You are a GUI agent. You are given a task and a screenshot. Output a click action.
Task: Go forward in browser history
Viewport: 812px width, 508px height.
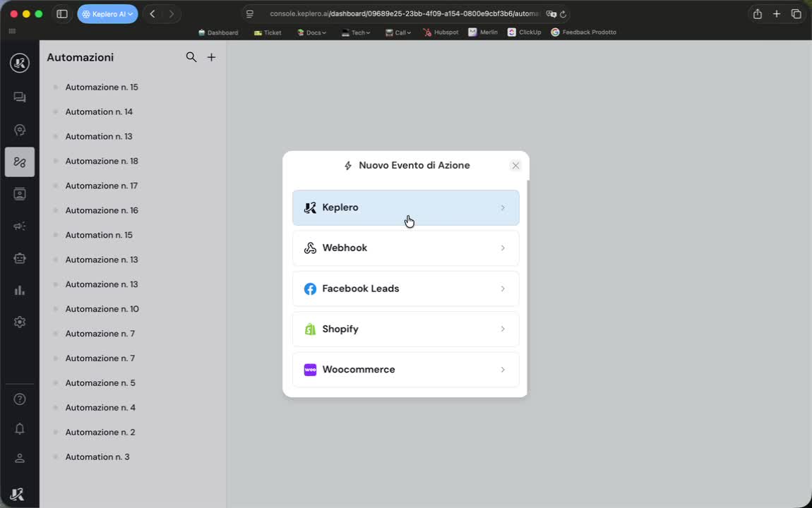point(172,14)
